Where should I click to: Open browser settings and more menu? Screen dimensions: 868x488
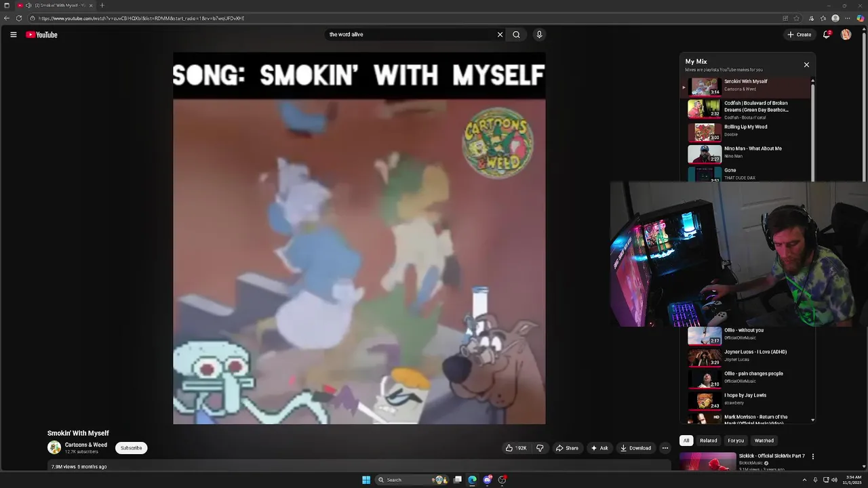pyautogui.click(x=848, y=18)
